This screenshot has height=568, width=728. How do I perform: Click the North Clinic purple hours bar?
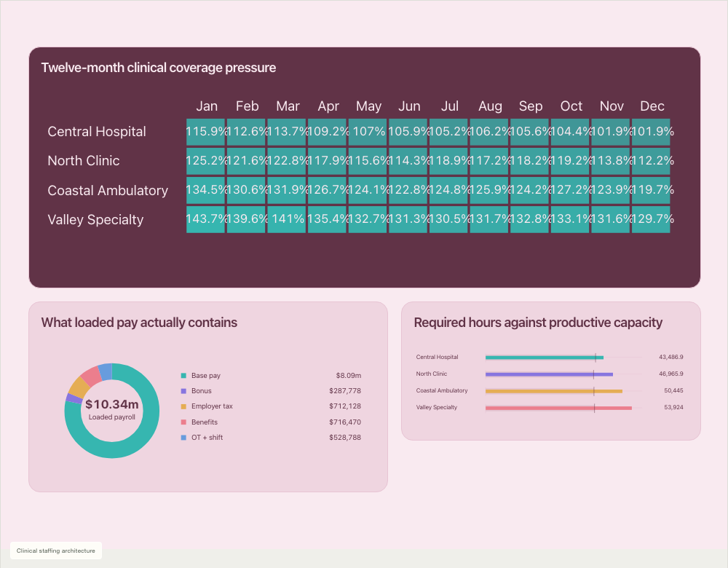[x=549, y=374]
